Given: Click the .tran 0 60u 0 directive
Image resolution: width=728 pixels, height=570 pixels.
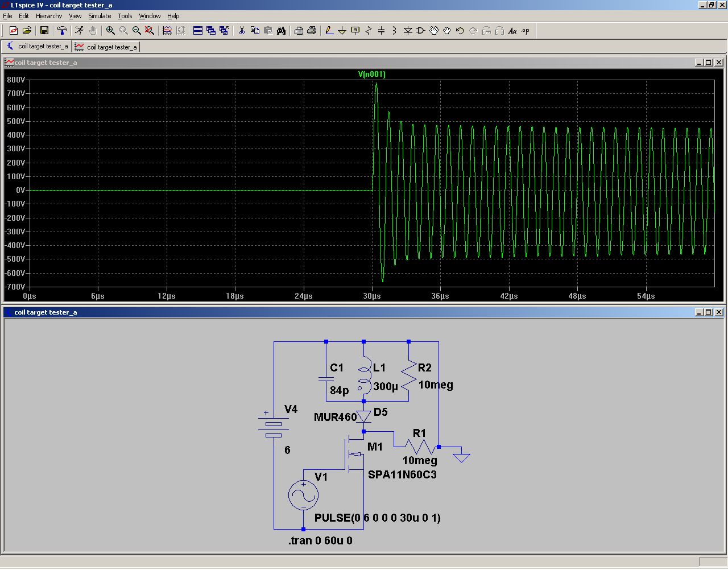Looking at the screenshot, I should click(320, 541).
